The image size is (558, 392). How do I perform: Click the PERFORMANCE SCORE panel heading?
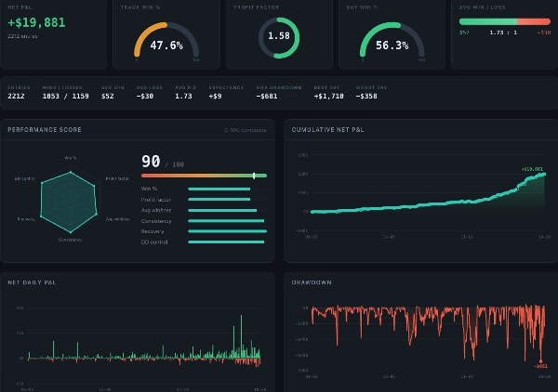coord(45,130)
